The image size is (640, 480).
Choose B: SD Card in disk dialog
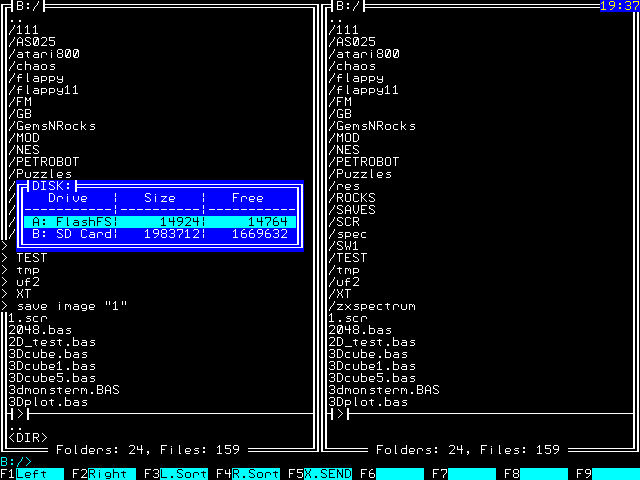pos(160,234)
